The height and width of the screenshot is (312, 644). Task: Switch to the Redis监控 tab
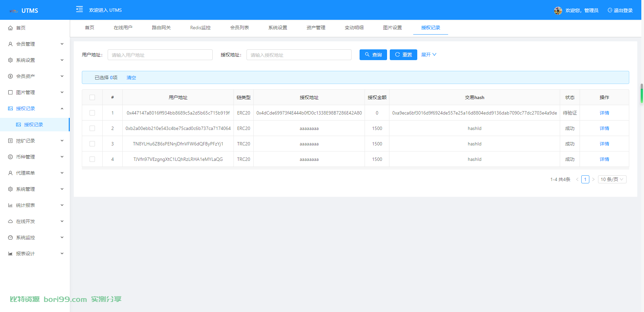coord(200,28)
